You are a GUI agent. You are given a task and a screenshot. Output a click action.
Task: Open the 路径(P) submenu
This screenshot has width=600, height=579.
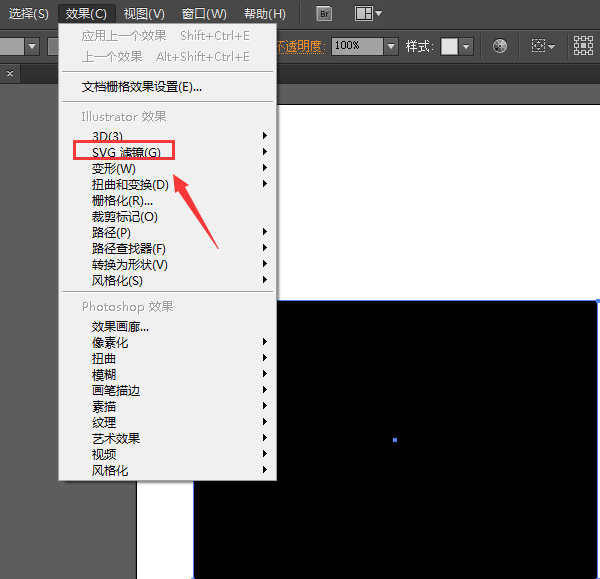coord(168,232)
